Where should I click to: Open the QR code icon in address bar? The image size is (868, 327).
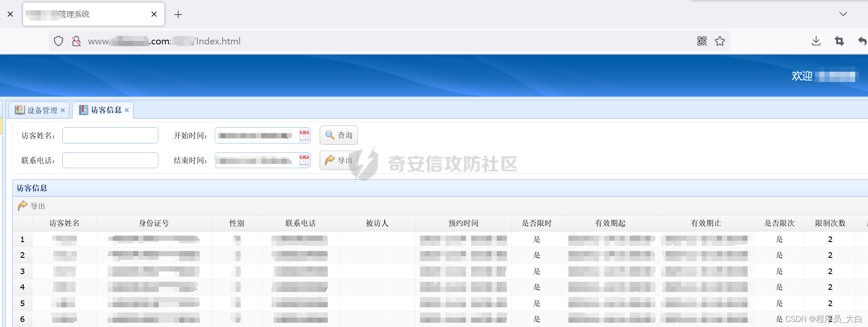pyautogui.click(x=702, y=41)
